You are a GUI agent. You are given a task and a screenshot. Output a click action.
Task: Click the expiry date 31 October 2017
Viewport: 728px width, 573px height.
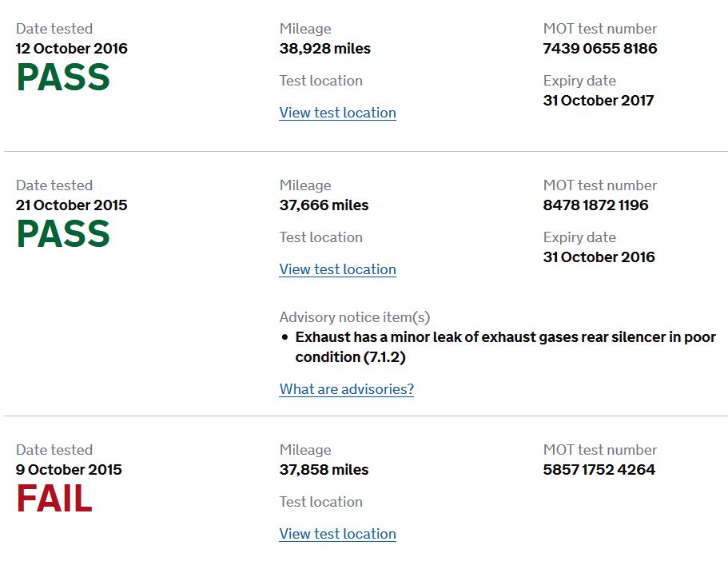coord(599,101)
